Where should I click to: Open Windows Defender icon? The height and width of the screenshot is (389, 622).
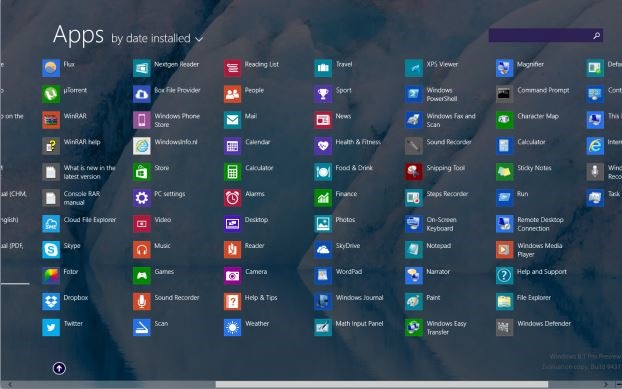pyautogui.click(x=505, y=328)
